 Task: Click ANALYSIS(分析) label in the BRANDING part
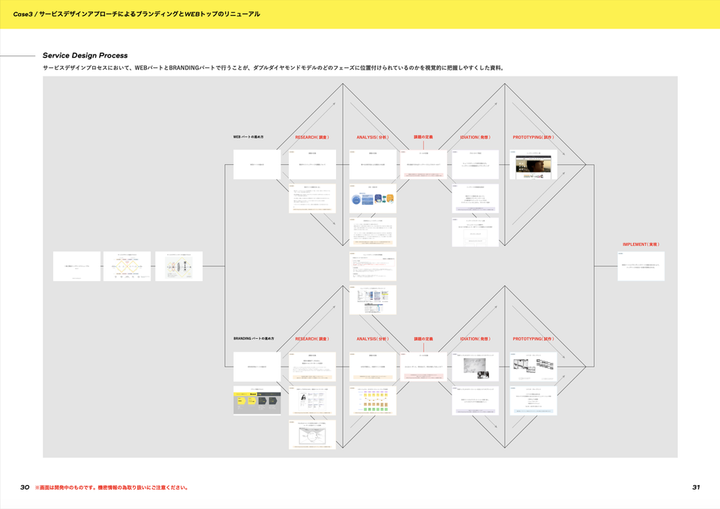click(372, 339)
